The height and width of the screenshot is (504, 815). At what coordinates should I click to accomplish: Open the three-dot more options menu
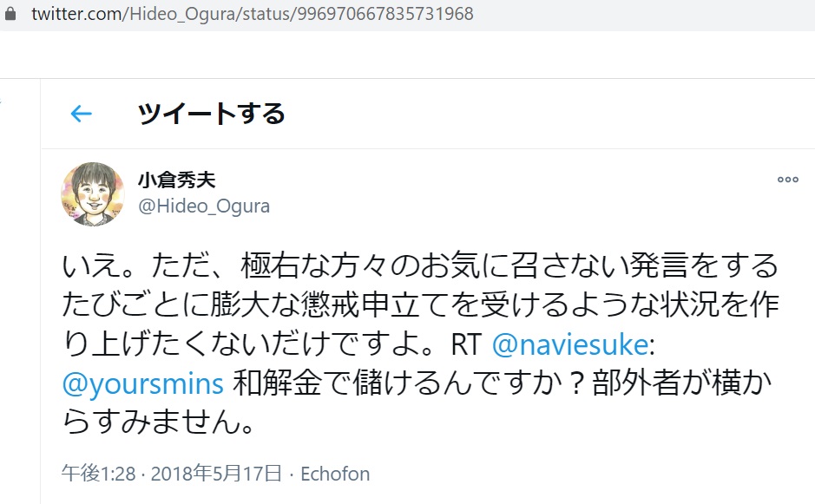[787, 180]
